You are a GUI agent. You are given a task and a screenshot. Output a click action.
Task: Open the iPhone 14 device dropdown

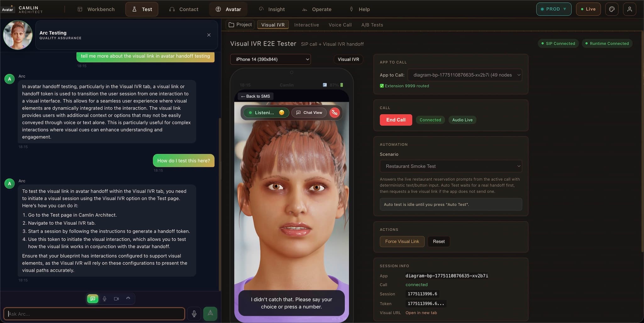pos(270,59)
